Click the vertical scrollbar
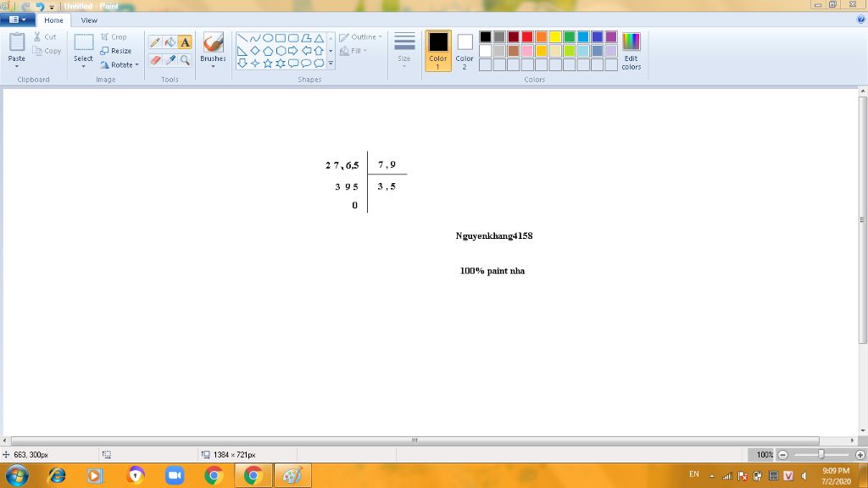Viewport: 868px width, 488px height. tap(862, 220)
